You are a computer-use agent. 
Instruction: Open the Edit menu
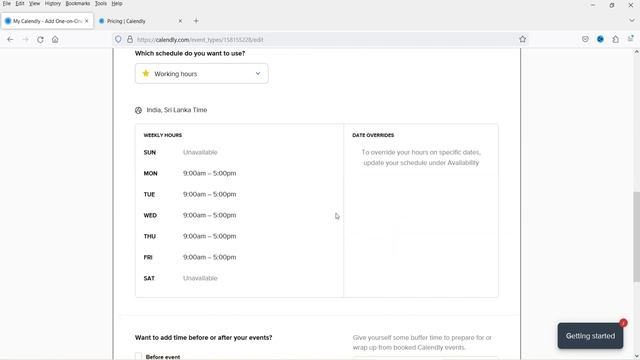(20, 4)
